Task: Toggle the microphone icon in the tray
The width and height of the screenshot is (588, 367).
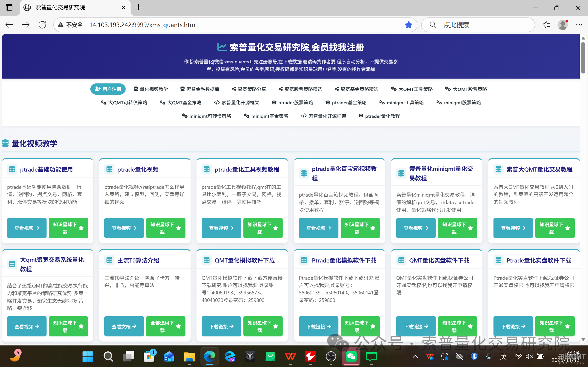Action: [x=489, y=357]
